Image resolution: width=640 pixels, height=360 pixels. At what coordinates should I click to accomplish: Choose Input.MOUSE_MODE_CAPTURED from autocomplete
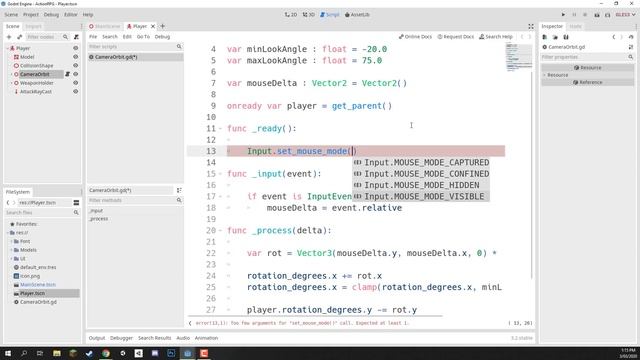click(x=421, y=162)
